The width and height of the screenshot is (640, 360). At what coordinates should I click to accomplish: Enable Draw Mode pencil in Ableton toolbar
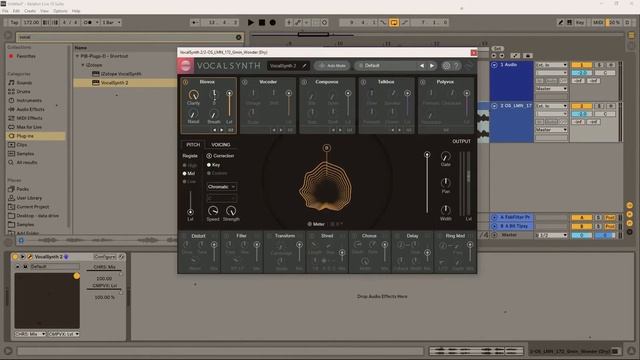560,22
